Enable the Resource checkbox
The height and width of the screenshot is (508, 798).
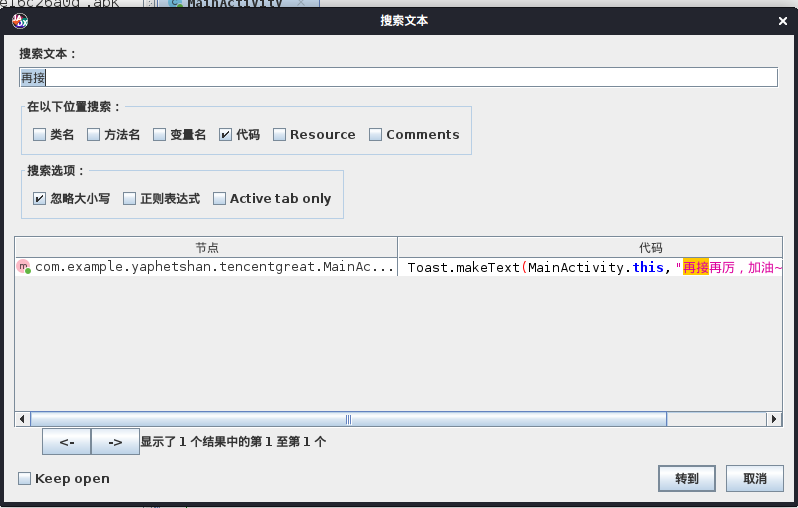(279, 134)
